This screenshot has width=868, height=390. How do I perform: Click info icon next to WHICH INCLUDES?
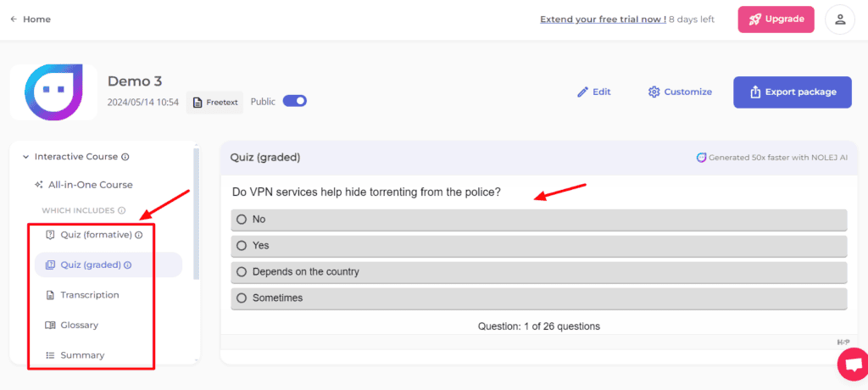121,210
